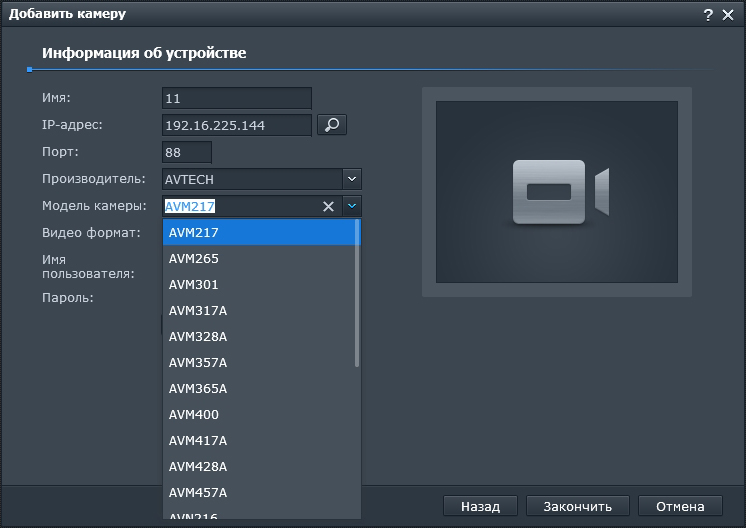Clear the camera model field
Image resolution: width=746 pixels, height=528 pixels.
point(328,206)
